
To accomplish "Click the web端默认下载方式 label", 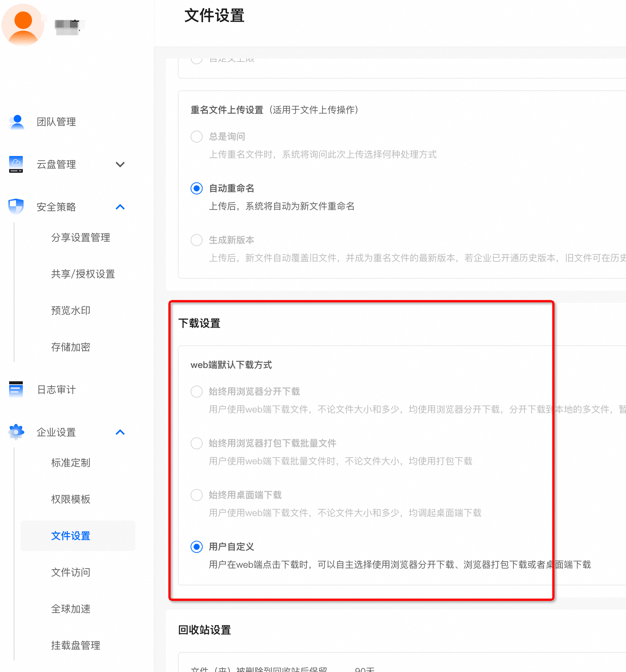I will click(231, 365).
